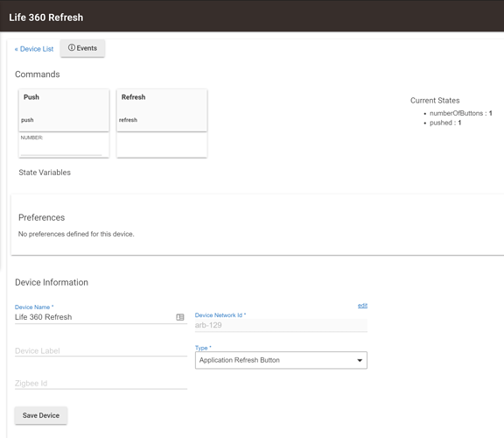Image resolution: width=504 pixels, height=438 pixels.
Task: Go back to the Device List
Action: coord(34,49)
